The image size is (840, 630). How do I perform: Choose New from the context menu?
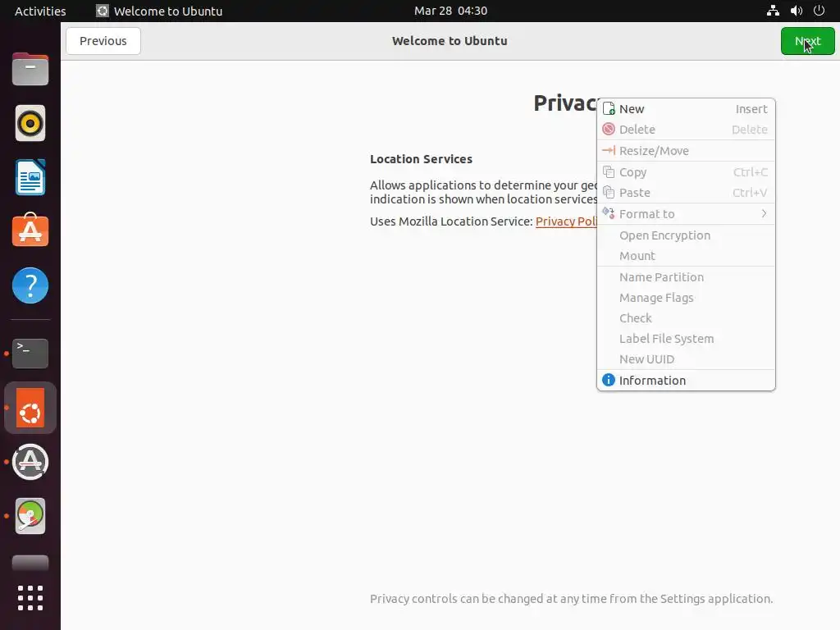[x=686, y=109]
